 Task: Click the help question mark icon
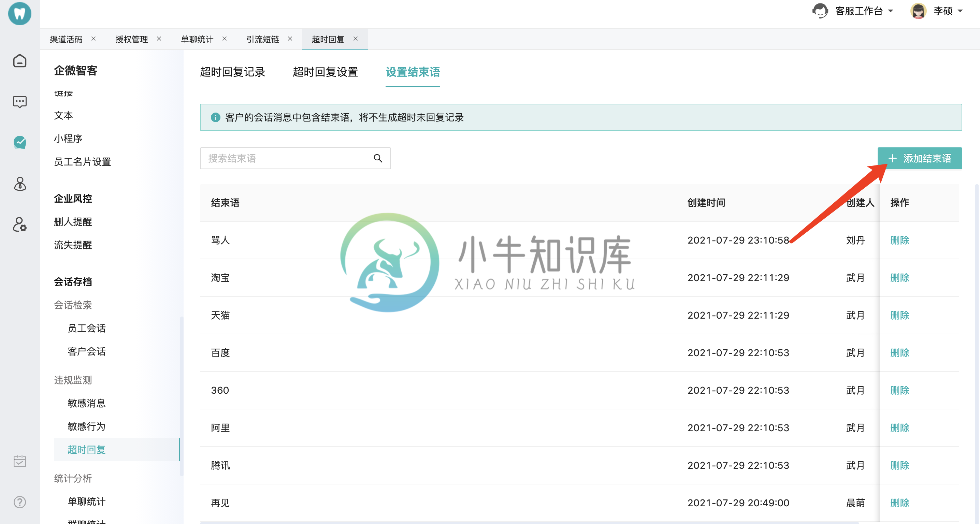click(20, 502)
